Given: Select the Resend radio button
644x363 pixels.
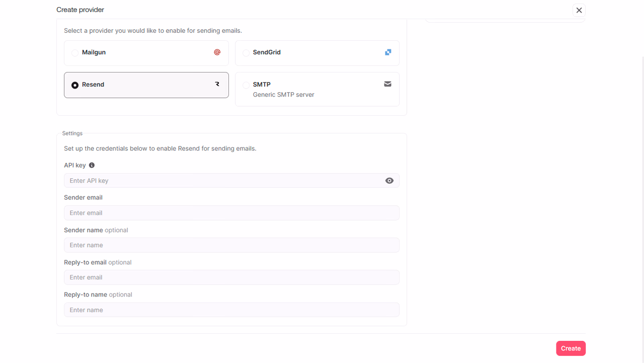Looking at the screenshot, I should (75, 85).
